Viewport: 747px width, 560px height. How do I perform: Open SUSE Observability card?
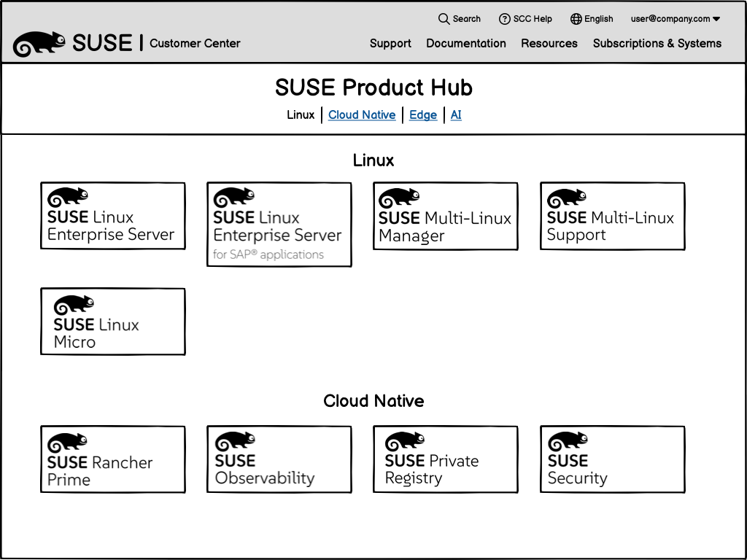click(279, 459)
